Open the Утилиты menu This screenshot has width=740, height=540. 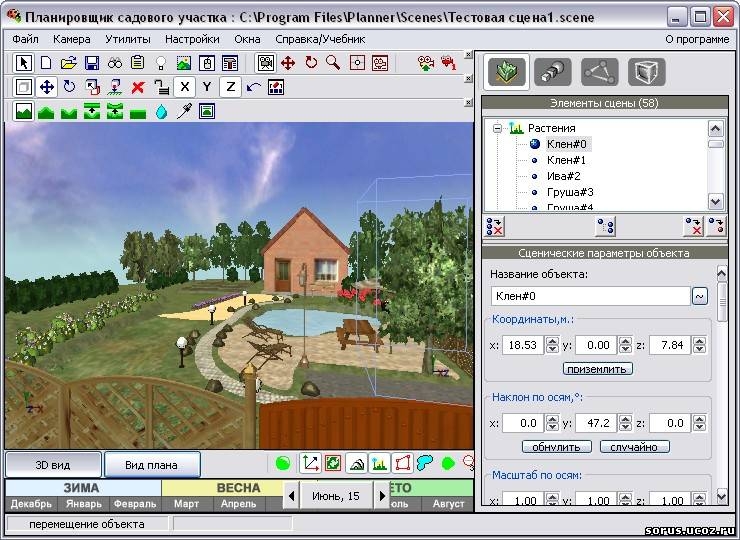128,39
